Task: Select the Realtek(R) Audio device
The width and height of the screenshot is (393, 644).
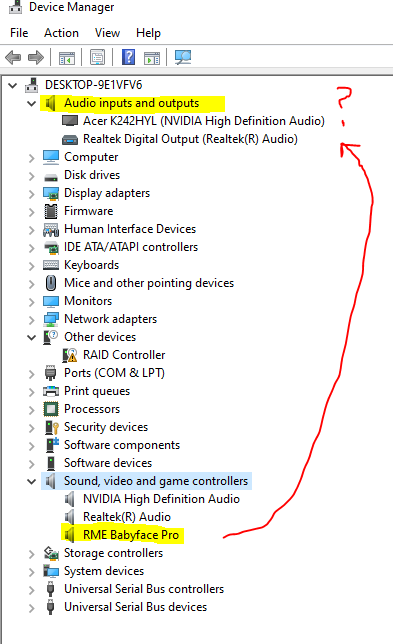Action: tap(127, 517)
